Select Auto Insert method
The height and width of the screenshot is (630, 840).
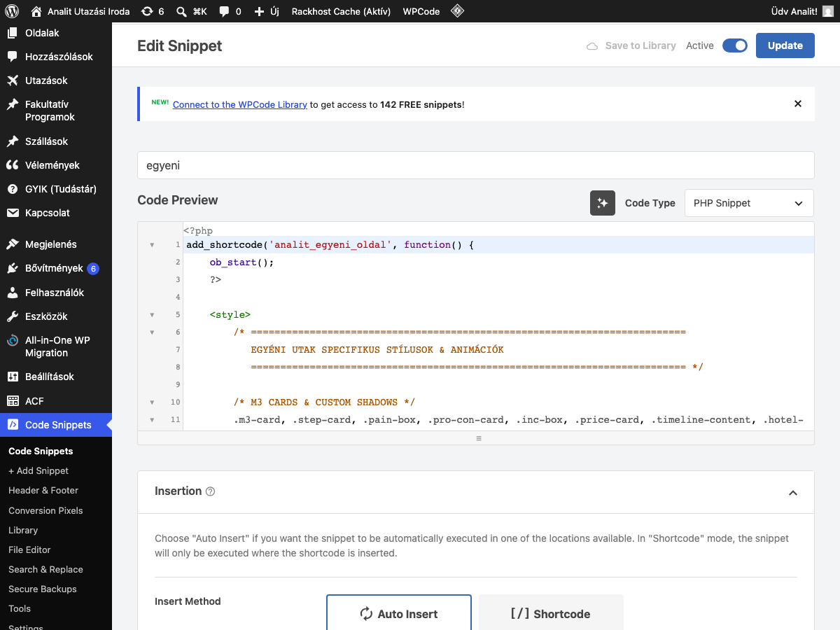[399, 614]
